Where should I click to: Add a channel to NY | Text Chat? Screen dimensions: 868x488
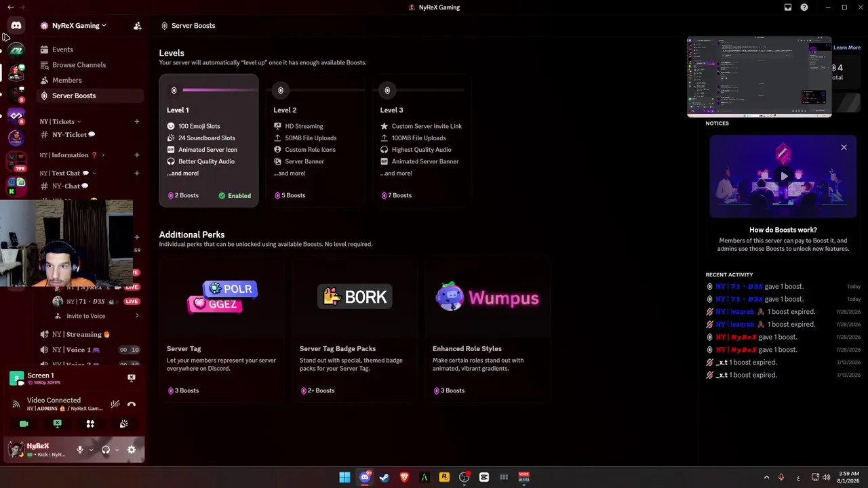click(x=136, y=174)
